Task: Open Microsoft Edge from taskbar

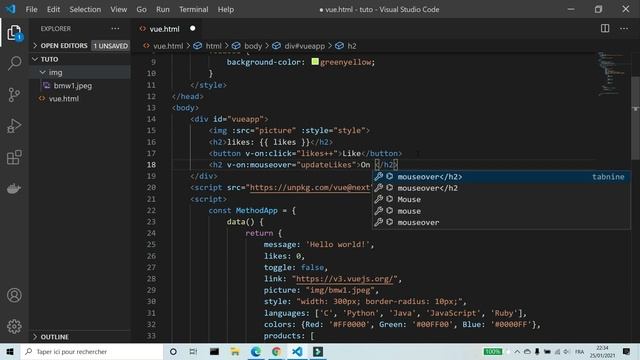Action: pos(256,351)
